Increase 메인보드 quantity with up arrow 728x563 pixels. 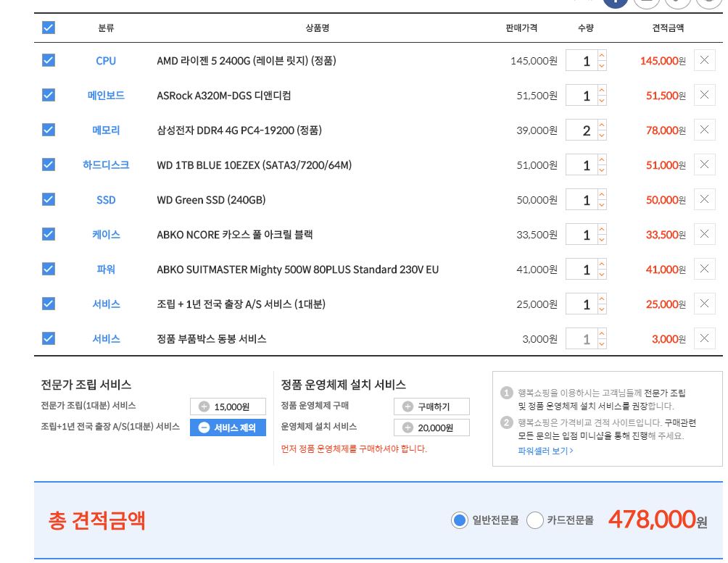tap(602, 90)
